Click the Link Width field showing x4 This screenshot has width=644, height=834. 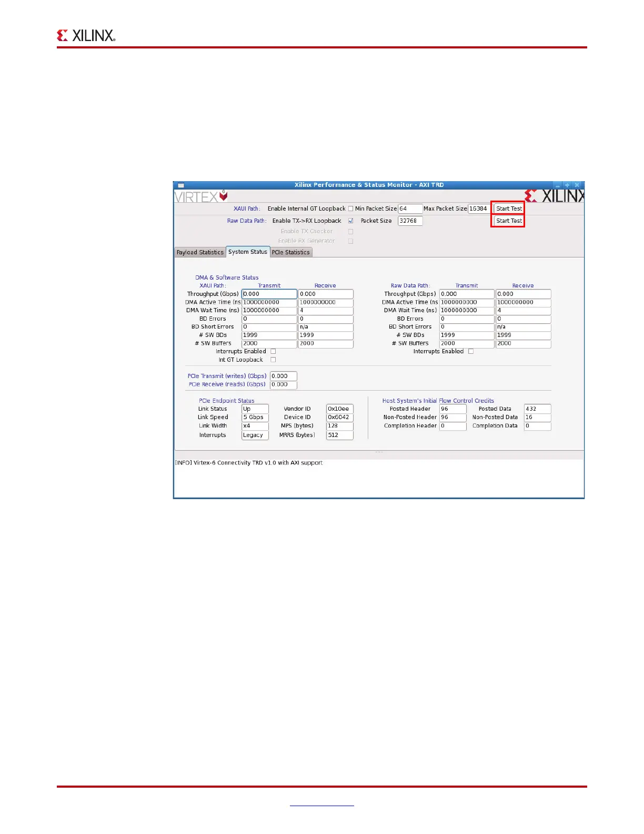point(255,425)
